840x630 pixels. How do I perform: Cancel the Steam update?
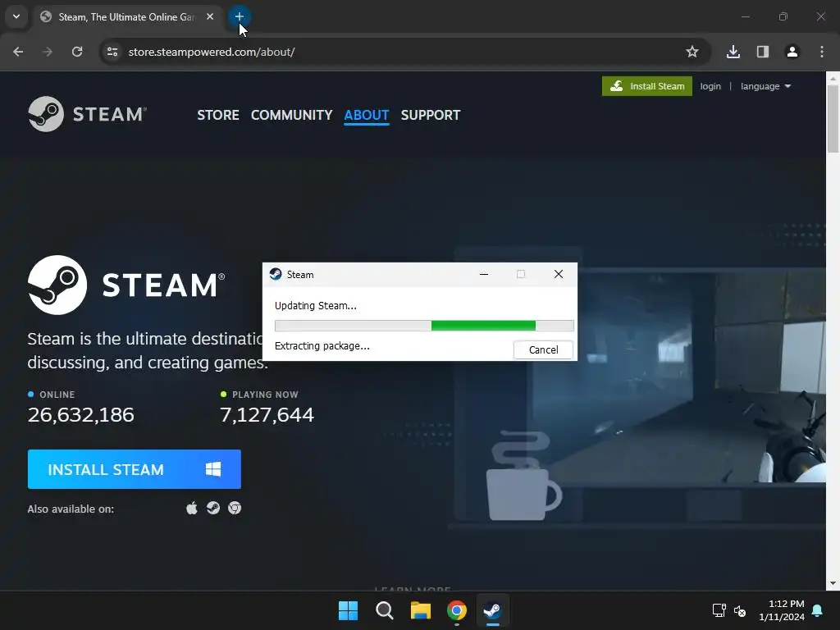click(543, 349)
